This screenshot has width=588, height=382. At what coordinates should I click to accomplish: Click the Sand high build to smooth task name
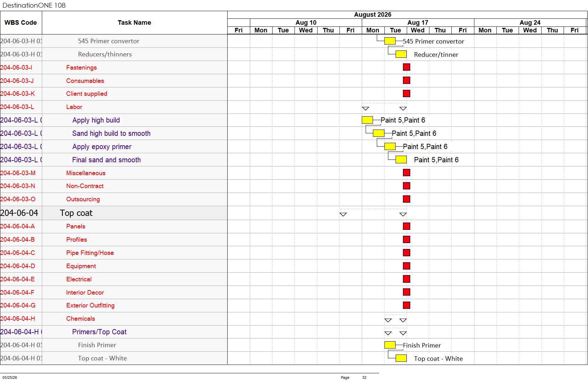112,133
